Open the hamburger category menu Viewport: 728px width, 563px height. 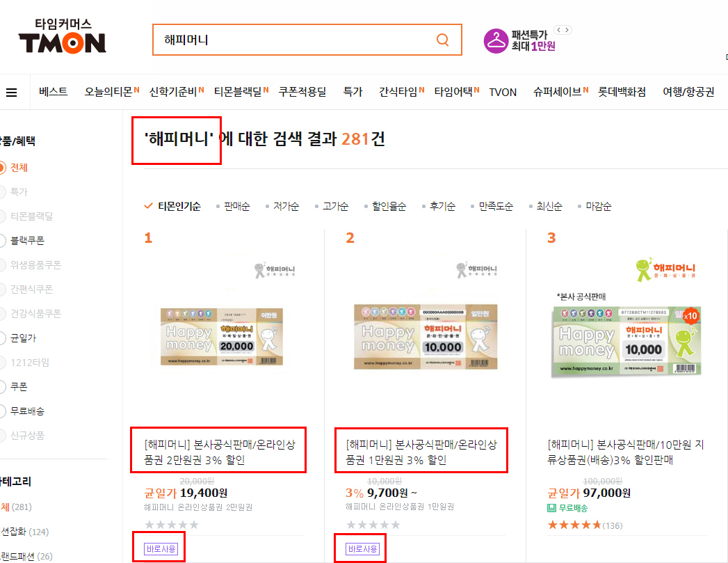[11, 93]
